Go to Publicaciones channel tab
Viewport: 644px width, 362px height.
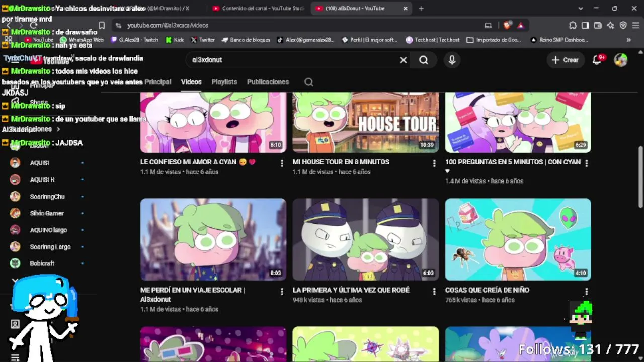(x=268, y=82)
